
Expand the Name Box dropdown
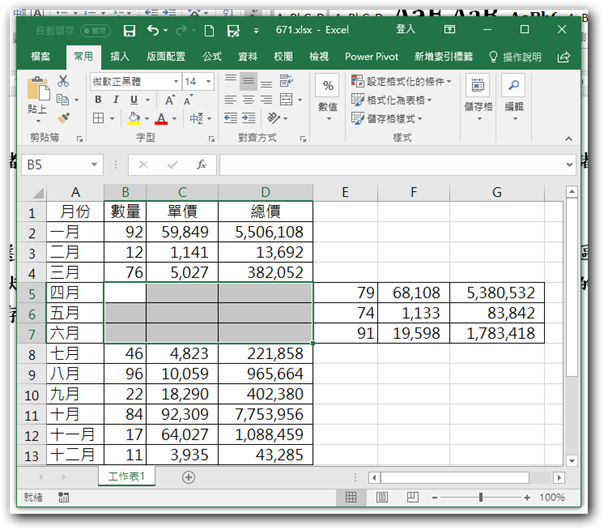(94, 165)
